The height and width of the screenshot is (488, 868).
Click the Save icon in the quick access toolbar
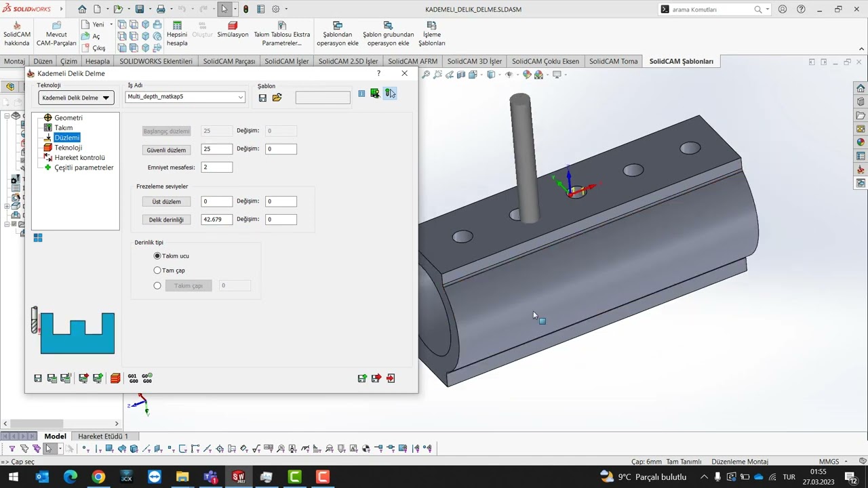coord(139,9)
